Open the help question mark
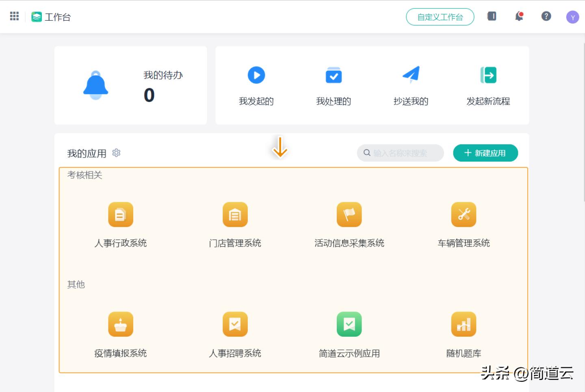The width and height of the screenshot is (585, 392). pos(546,16)
